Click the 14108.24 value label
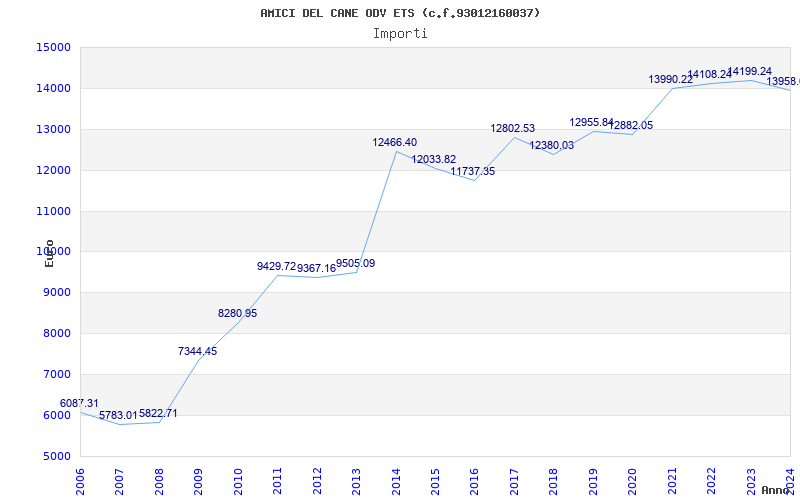 [710, 75]
